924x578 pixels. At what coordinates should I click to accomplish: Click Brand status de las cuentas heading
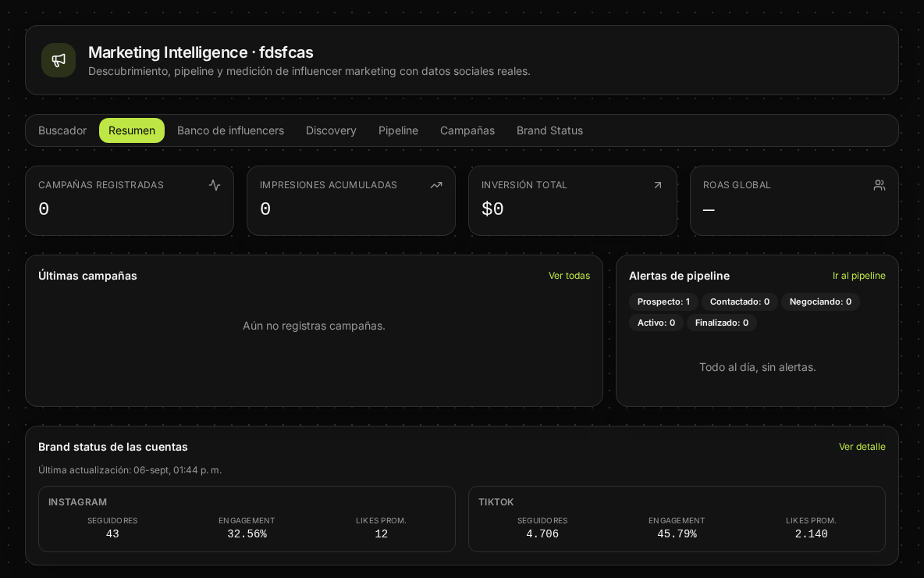pos(113,447)
